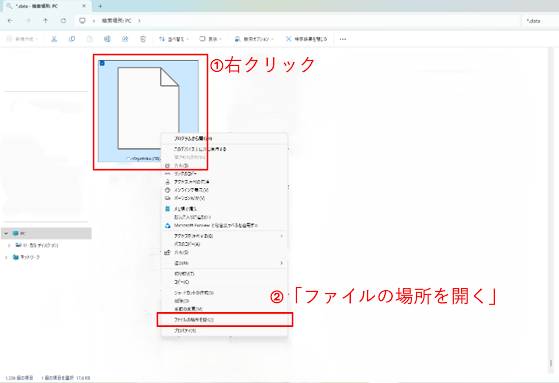The image size is (559, 383).
Task: Go forward with the right arrow
Action: (x=28, y=21)
